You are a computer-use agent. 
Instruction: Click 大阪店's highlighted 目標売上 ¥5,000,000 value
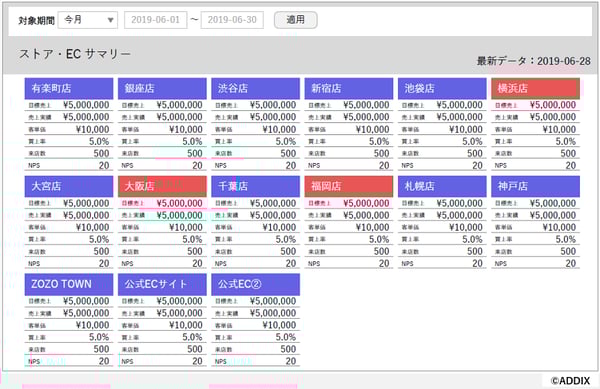[179, 203]
